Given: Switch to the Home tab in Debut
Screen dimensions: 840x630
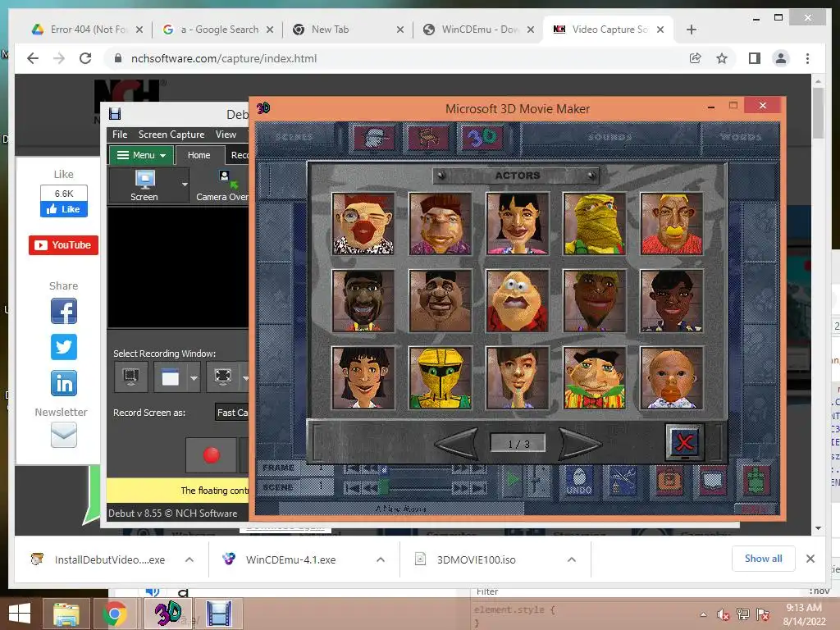Looking at the screenshot, I should (x=199, y=155).
